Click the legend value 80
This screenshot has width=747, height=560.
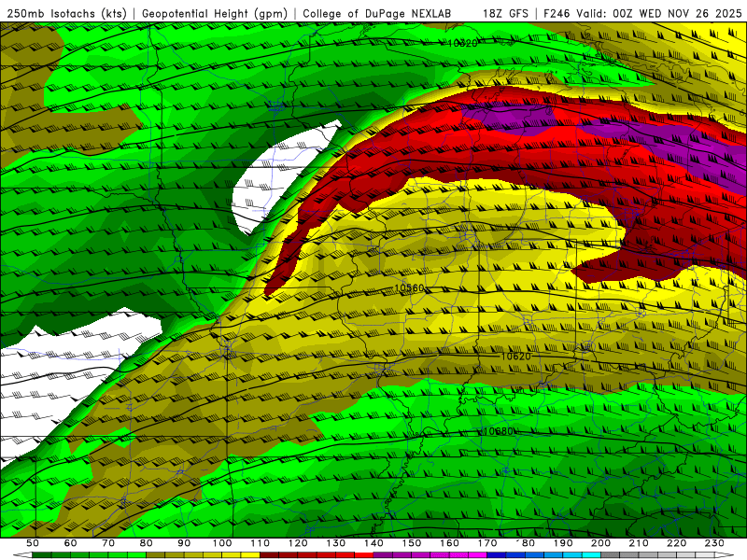[x=146, y=543]
